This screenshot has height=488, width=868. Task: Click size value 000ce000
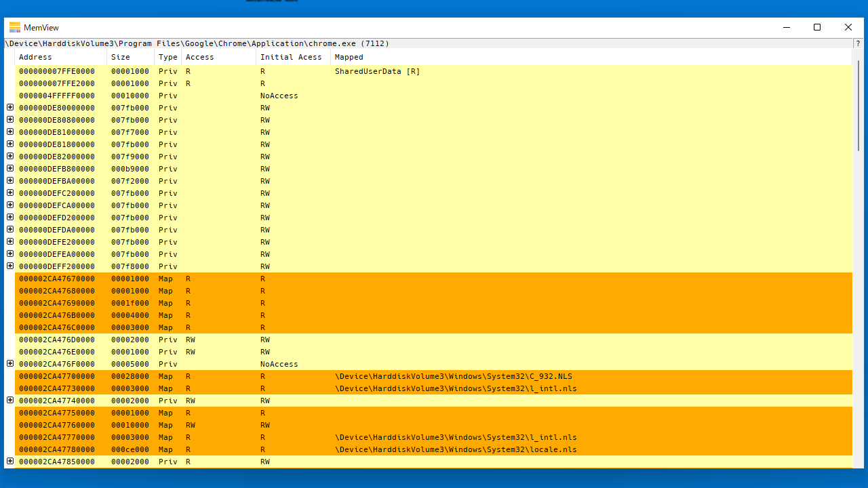[x=130, y=449]
